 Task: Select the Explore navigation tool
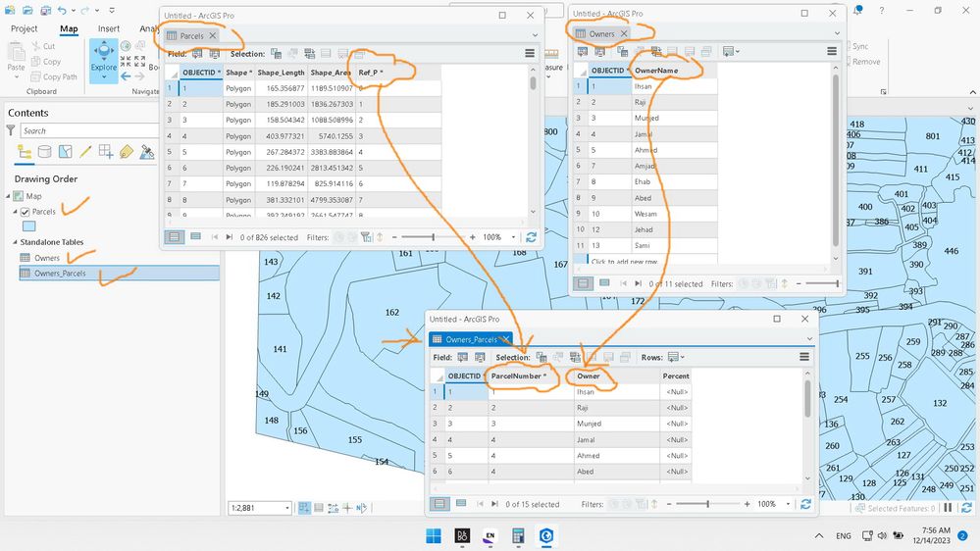[103, 61]
